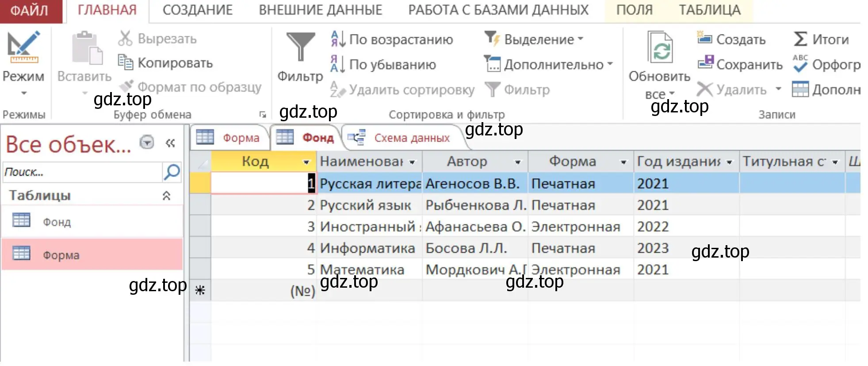Select the Формат по образцу brush
The width and height of the screenshot is (868, 366).
[x=126, y=86]
